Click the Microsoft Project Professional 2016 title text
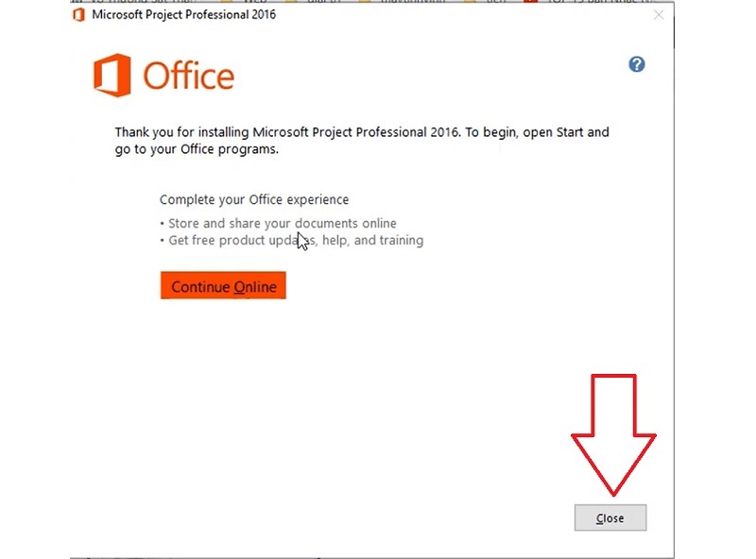Screen dimensions: 756x559 coord(186,15)
